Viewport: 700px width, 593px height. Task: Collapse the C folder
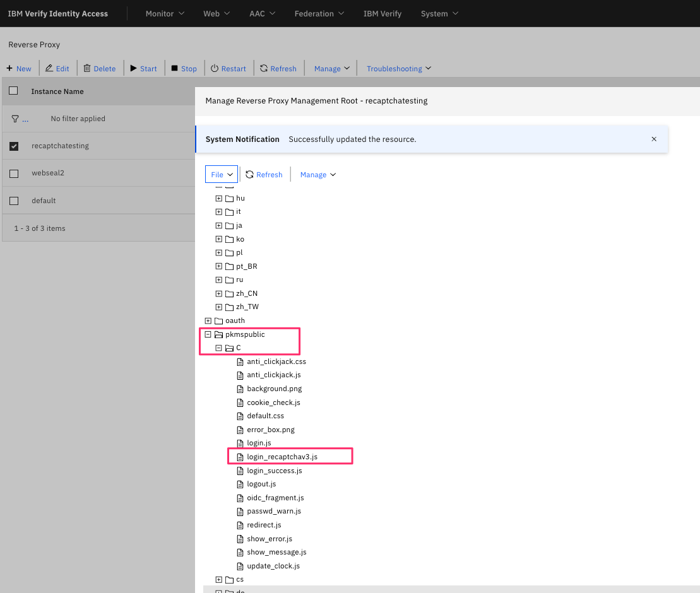pos(219,348)
